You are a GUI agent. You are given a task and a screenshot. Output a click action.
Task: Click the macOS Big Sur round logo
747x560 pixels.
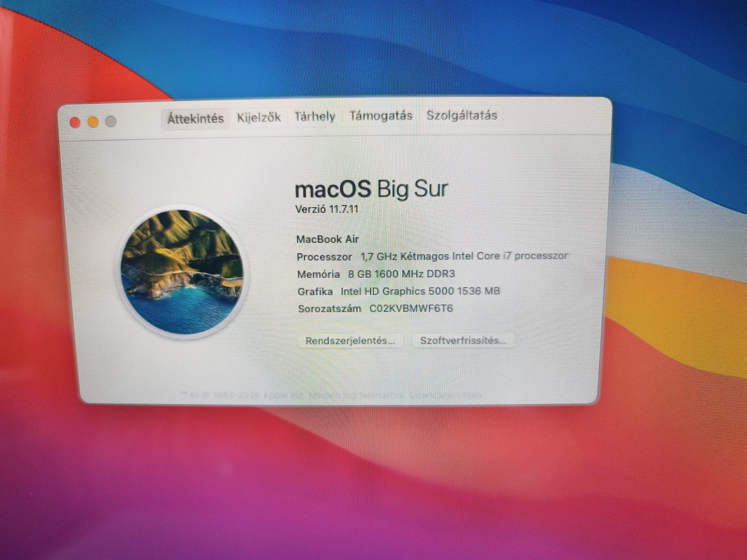click(182, 272)
